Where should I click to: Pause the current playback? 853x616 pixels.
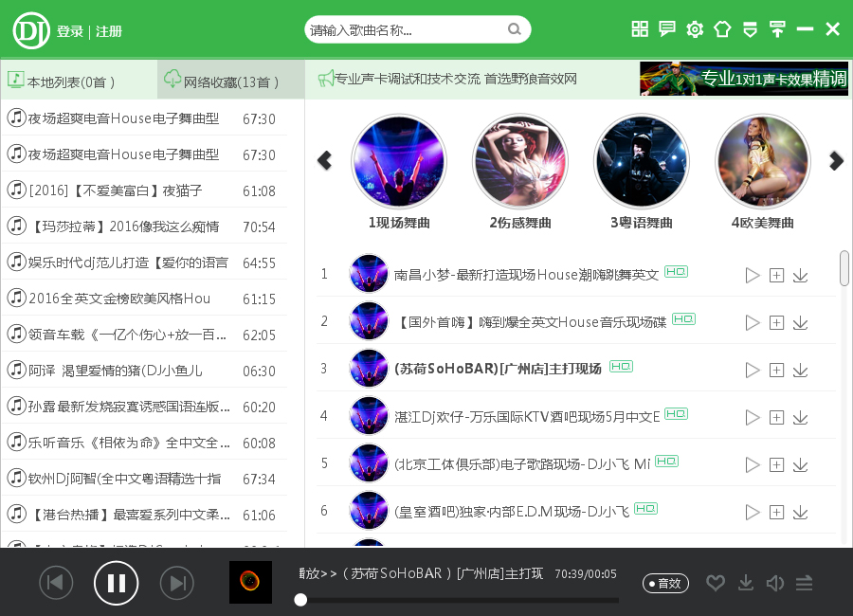tap(116, 583)
